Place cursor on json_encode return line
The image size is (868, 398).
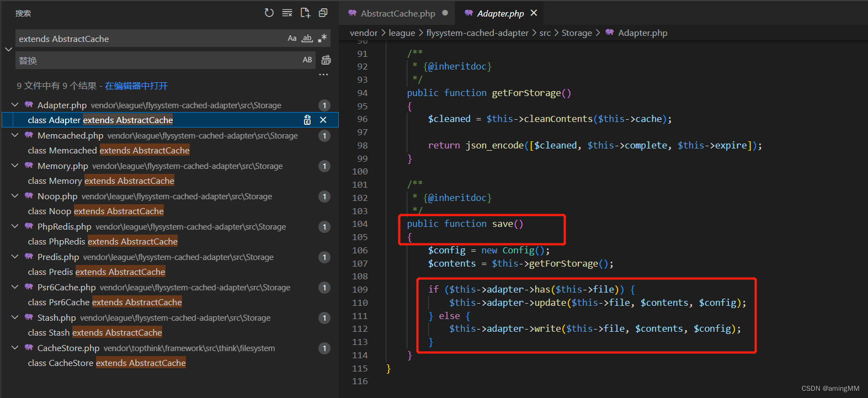click(x=595, y=145)
